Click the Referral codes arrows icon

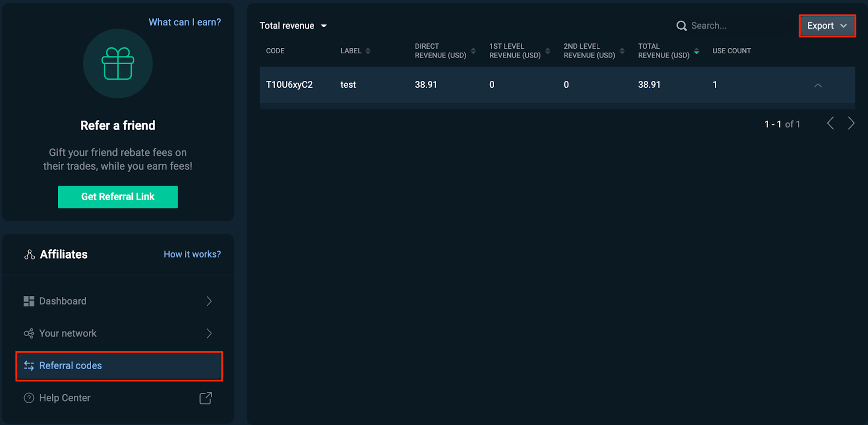(29, 366)
